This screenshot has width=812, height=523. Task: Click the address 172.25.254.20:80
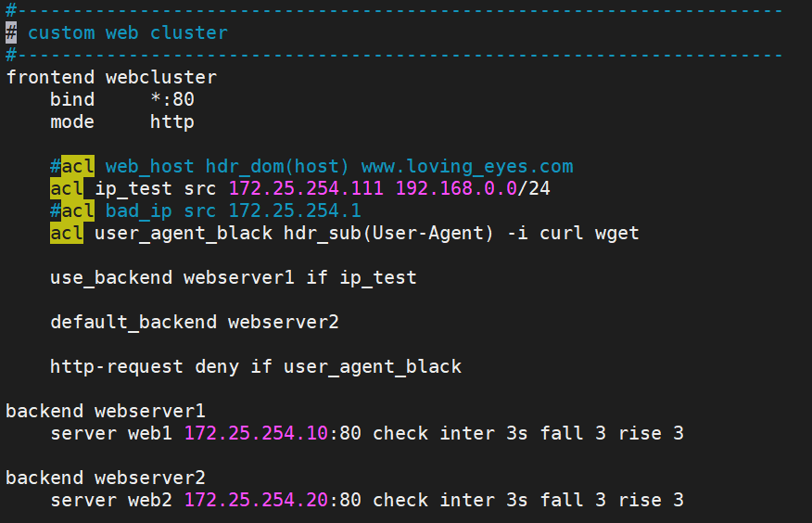pos(273,500)
